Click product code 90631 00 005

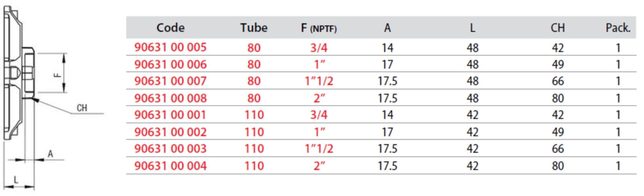pyautogui.click(x=170, y=47)
